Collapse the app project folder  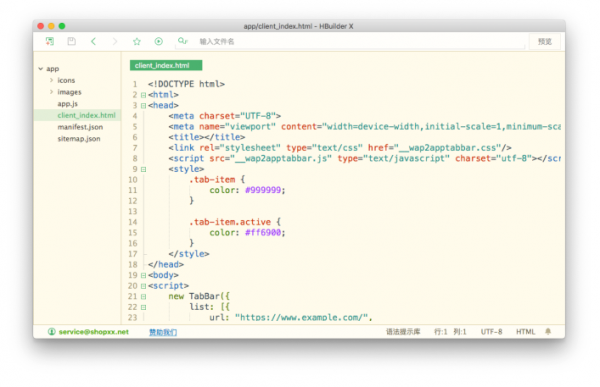point(41,69)
